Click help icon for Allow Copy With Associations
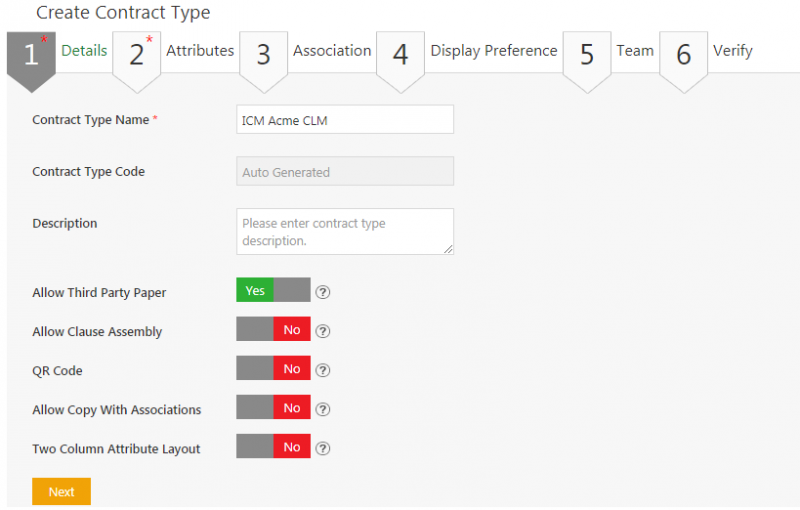The width and height of the screenshot is (800, 510). click(x=322, y=409)
